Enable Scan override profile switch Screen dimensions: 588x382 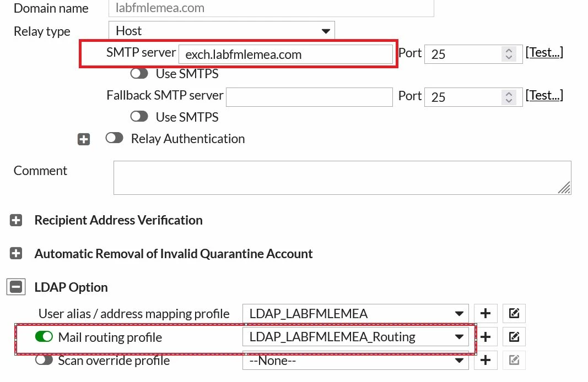pyautogui.click(x=44, y=360)
